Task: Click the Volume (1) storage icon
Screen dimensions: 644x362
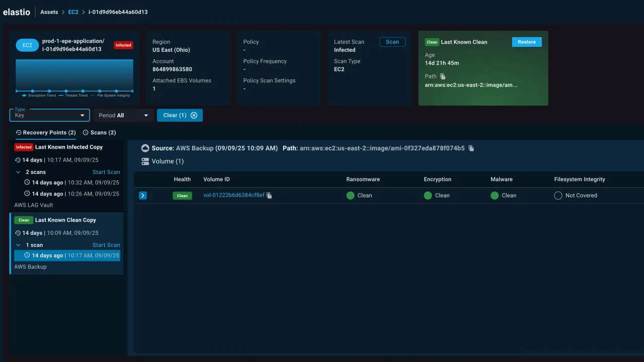Action: [145, 161]
